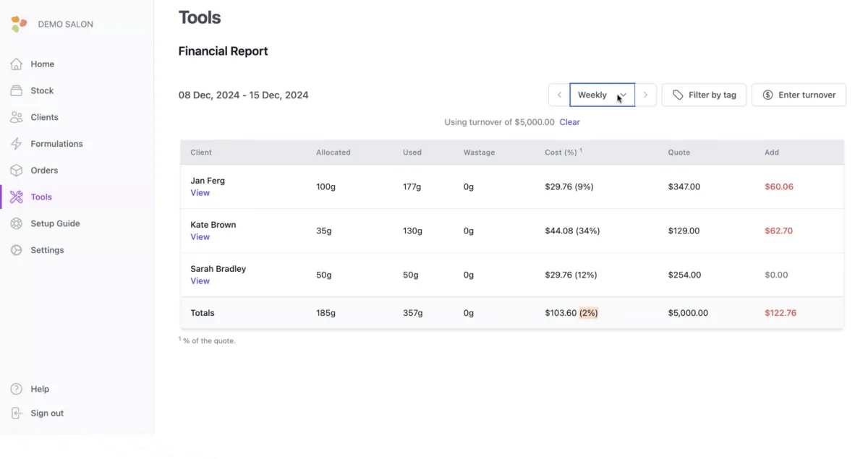The image size is (868, 459).
Task: Open the Weekly period dropdown
Action: point(602,95)
